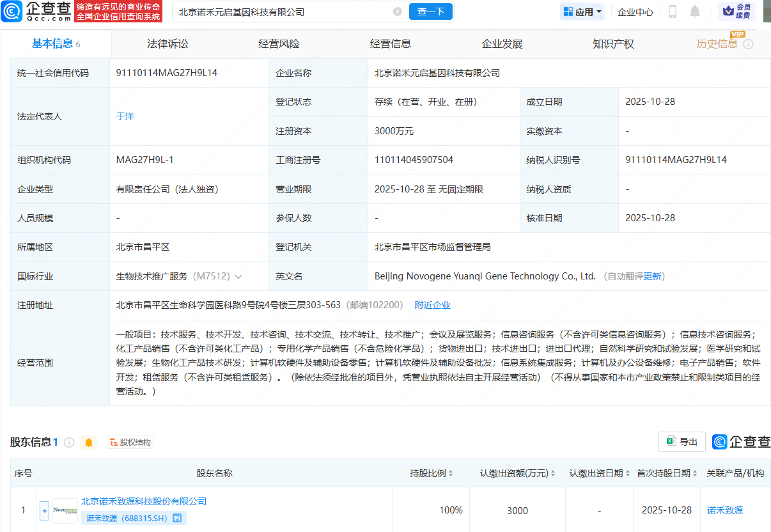Image resolution: width=771 pixels, height=532 pixels.
Task: Open notifications bell in header
Action: (x=695, y=12)
